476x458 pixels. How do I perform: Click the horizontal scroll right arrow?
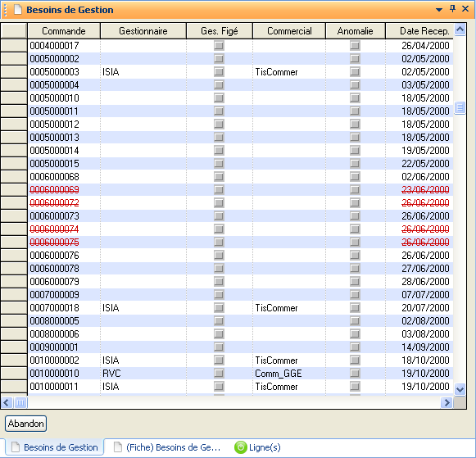click(447, 403)
